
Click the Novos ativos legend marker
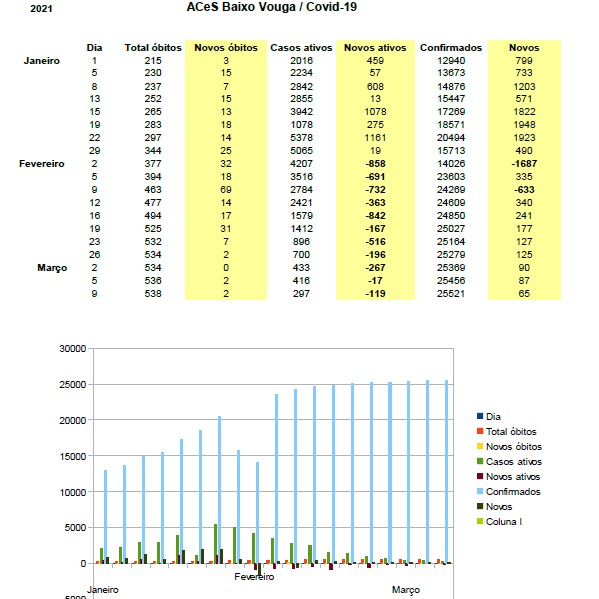coord(480,476)
